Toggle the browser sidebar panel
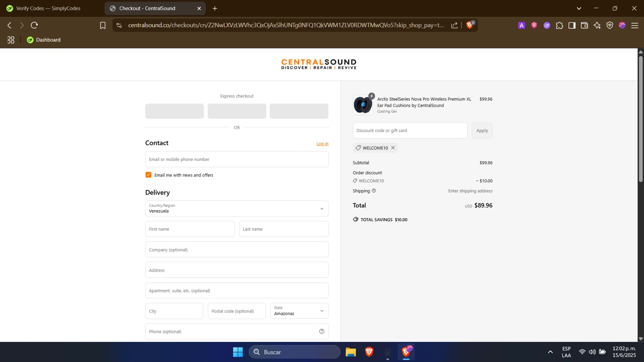Viewport: 644px width, 362px height. click(572, 25)
